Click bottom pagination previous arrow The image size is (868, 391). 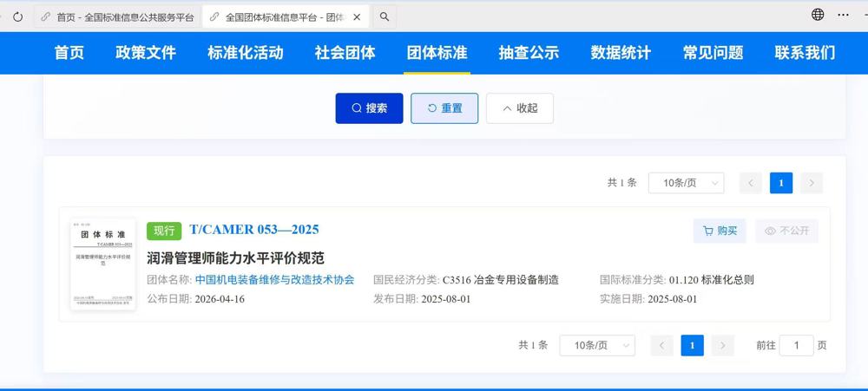coord(662,345)
